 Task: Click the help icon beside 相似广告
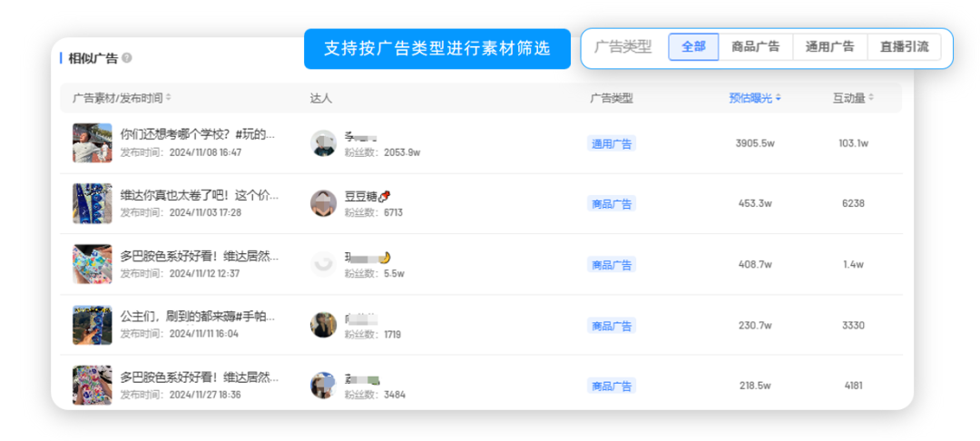[127, 59]
